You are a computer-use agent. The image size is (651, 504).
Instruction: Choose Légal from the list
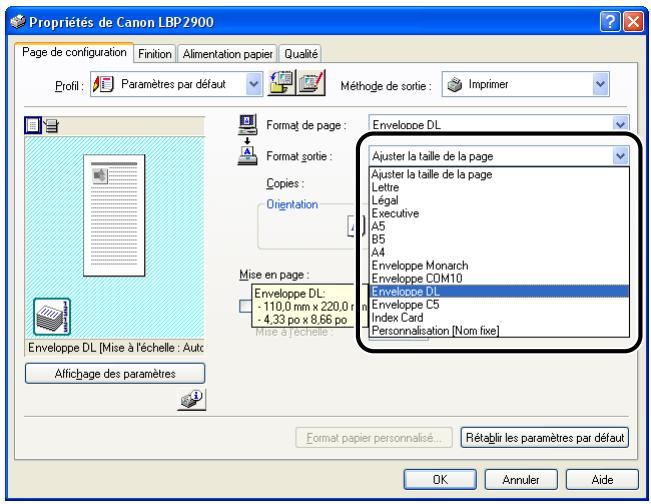pyautogui.click(x=499, y=200)
